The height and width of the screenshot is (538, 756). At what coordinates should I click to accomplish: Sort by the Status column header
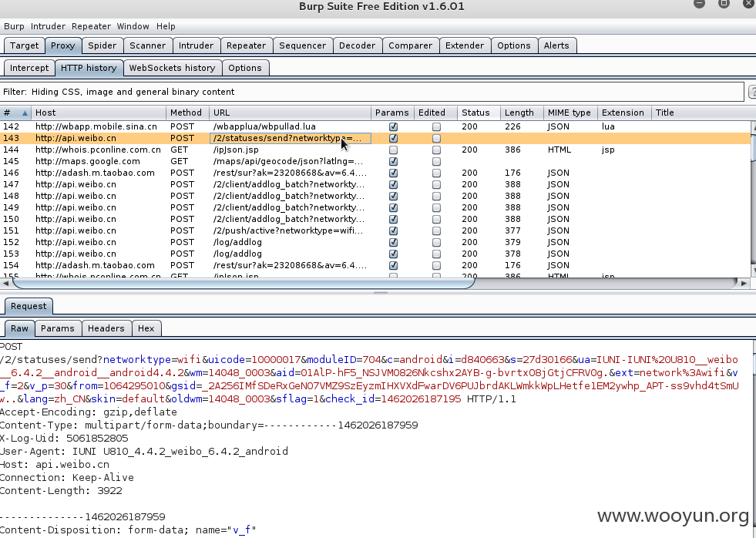coord(479,113)
